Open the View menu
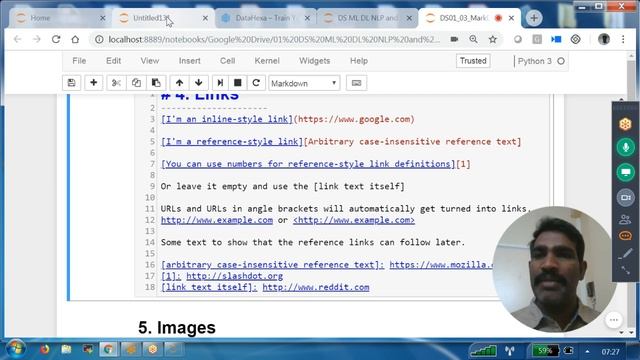The height and width of the screenshot is (360, 640). click(x=150, y=61)
